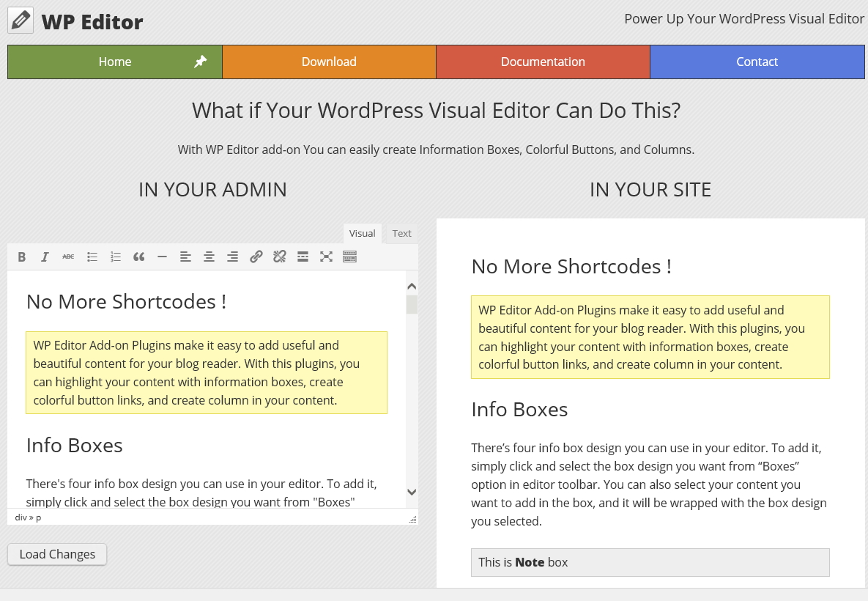Click the pin icon on Home tab
The height and width of the screenshot is (601, 868).
point(201,62)
